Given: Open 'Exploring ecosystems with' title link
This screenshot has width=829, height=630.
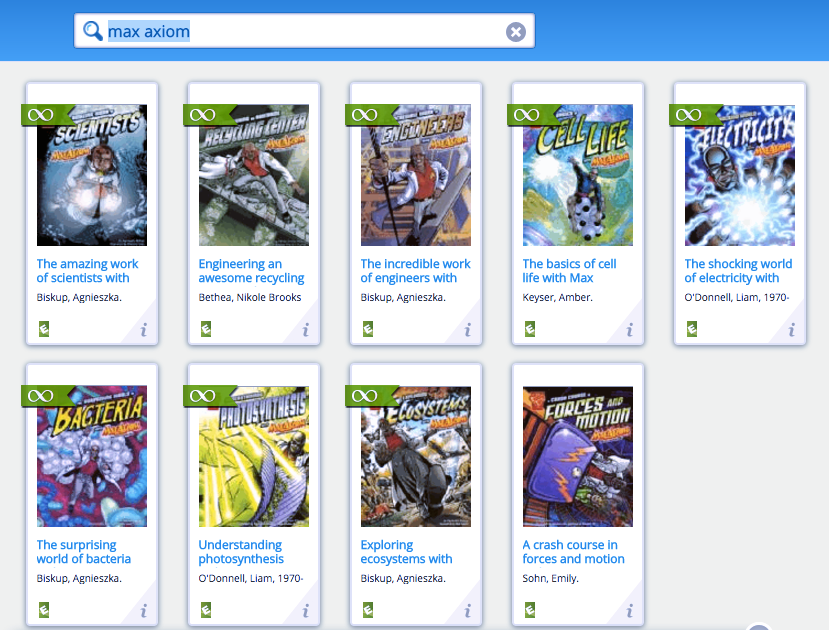Looking at the screenshot, I should 406,552.
